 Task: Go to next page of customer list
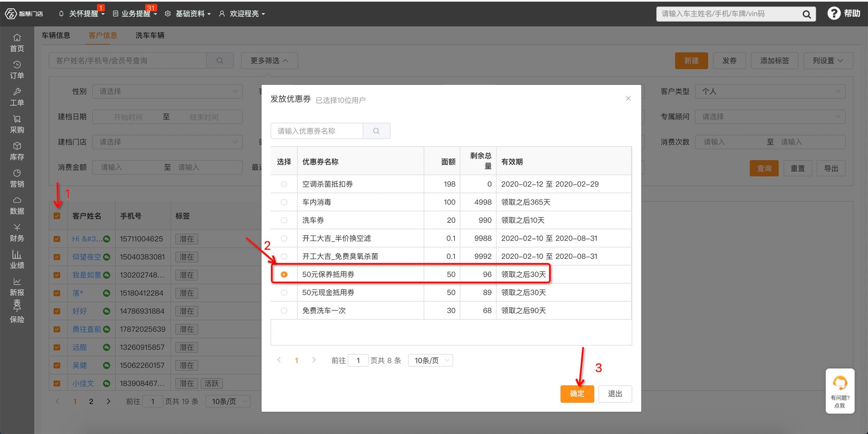108,401
